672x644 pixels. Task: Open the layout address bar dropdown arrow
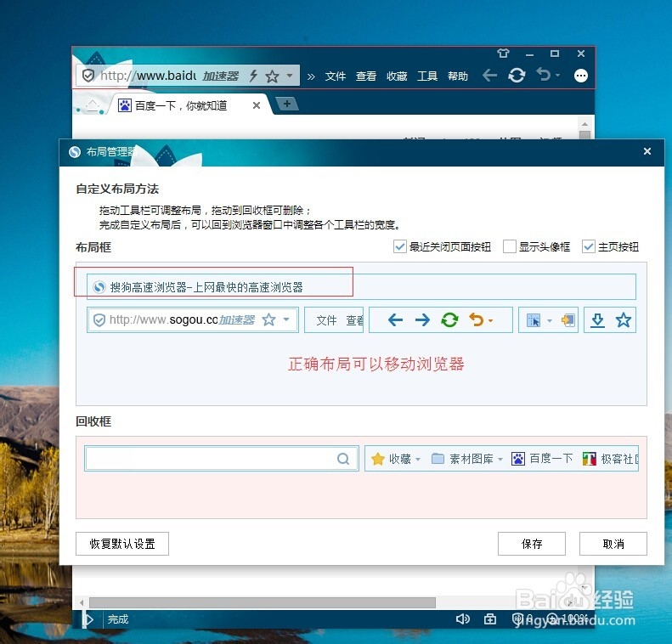286,319
